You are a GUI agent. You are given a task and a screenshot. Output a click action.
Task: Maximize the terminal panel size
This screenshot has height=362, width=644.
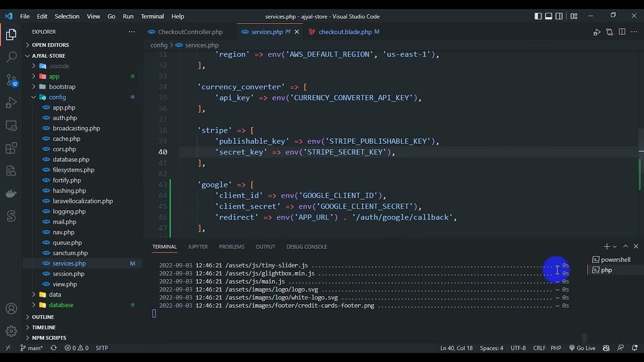coord(625,246)
